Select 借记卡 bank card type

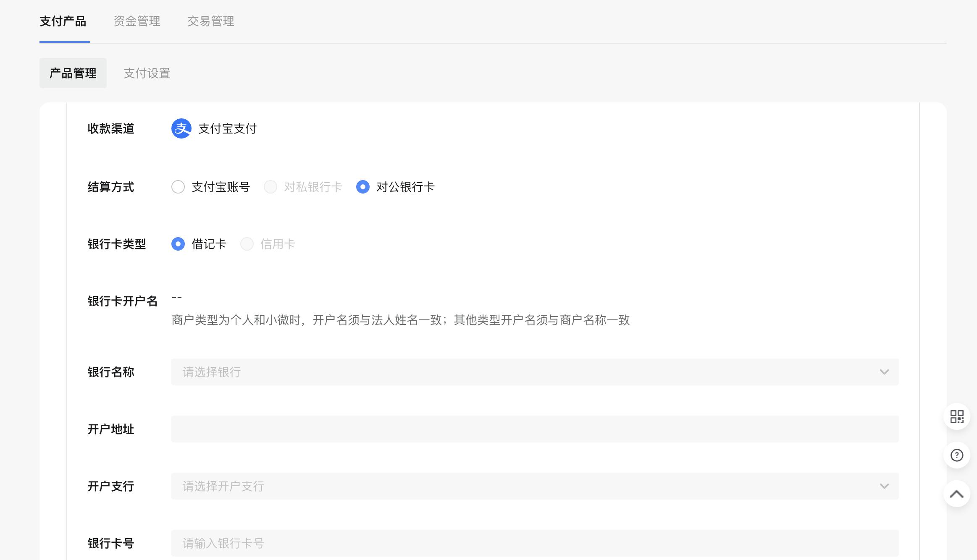(178, 244)
